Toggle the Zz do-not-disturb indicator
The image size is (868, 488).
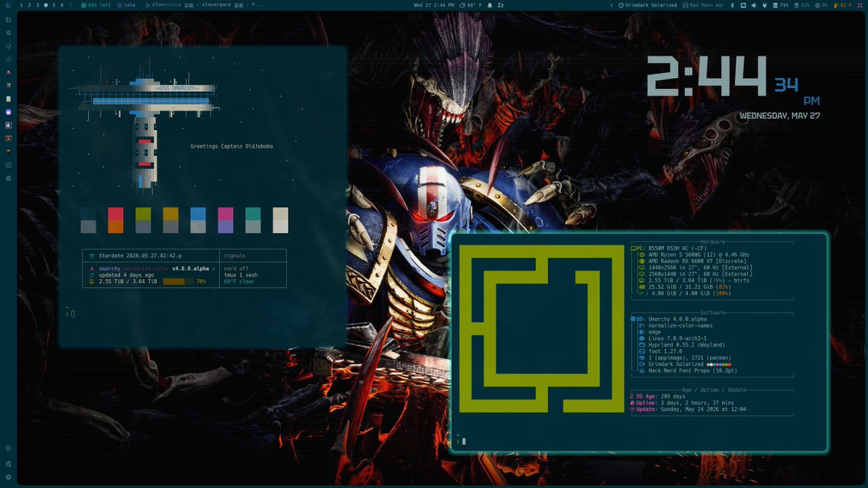(501, 5)
